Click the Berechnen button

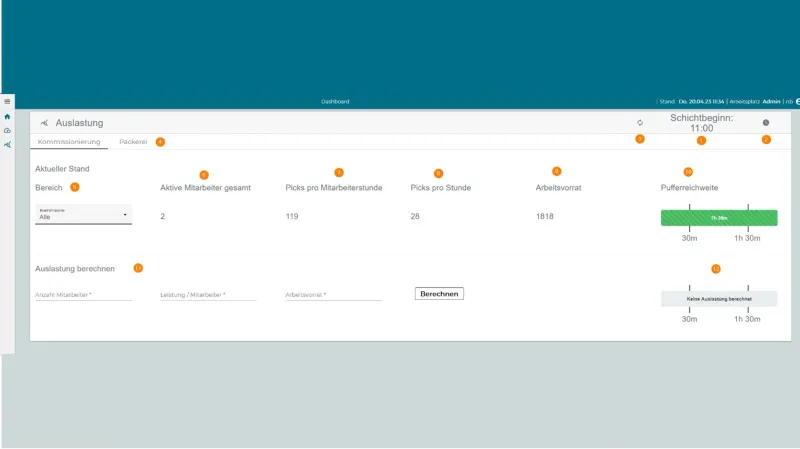[x=439, y=294]
